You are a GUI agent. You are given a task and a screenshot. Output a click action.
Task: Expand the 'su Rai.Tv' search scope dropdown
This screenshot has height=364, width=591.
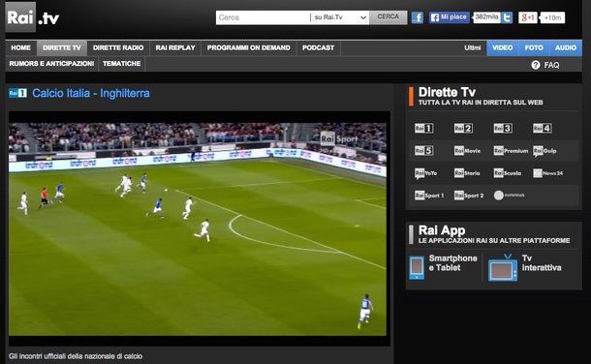340,17
